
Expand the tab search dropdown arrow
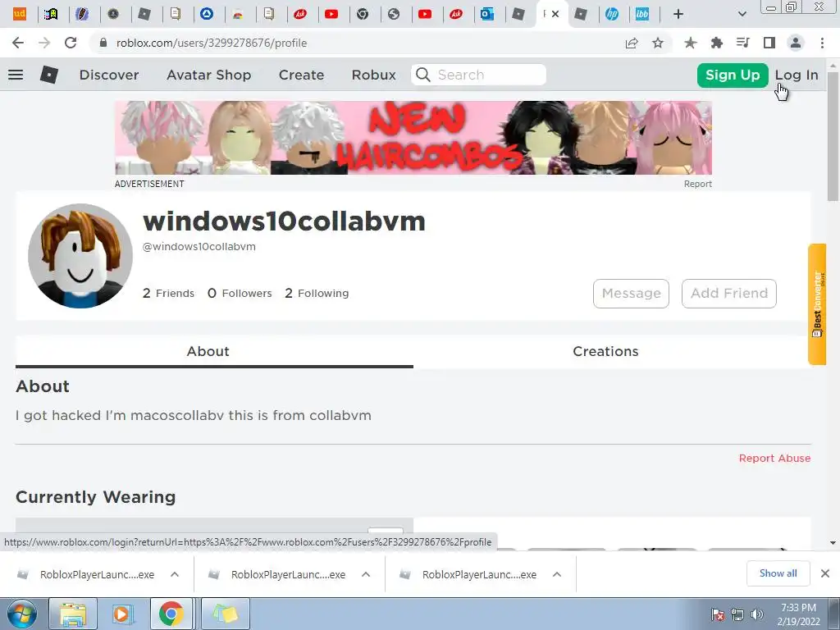[x=742, y=14]
